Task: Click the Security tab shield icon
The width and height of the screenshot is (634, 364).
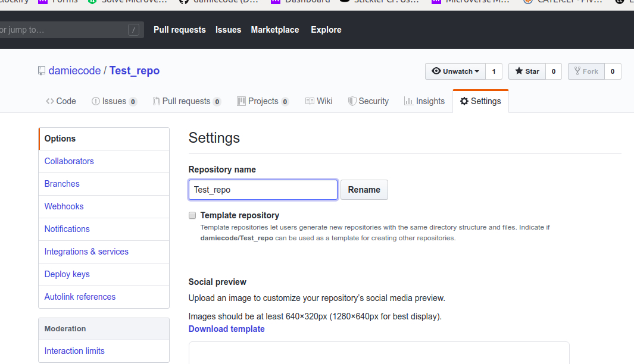Action: (x=352, y=101)
